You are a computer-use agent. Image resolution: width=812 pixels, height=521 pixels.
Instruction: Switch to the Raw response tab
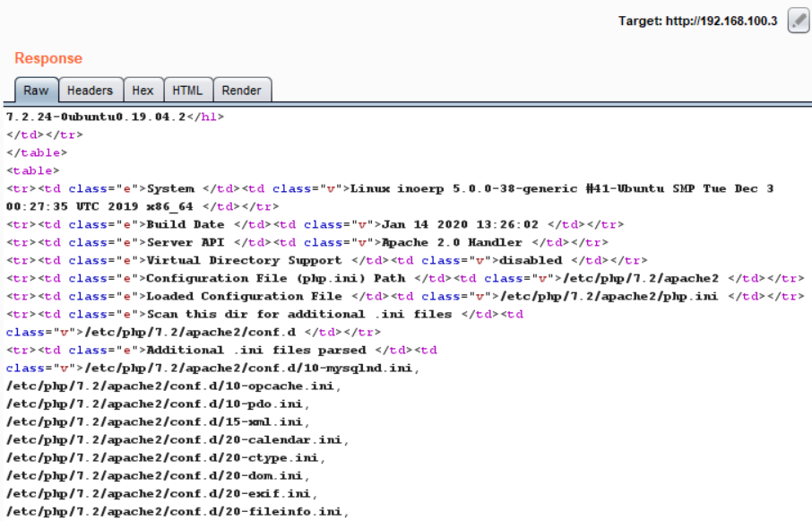pos(36,90)
